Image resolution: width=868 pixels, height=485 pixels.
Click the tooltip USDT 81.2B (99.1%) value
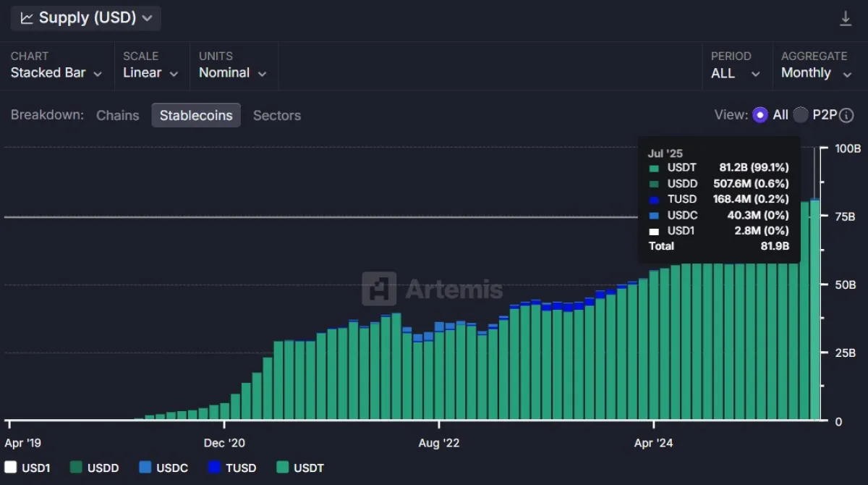pos(754,168)
